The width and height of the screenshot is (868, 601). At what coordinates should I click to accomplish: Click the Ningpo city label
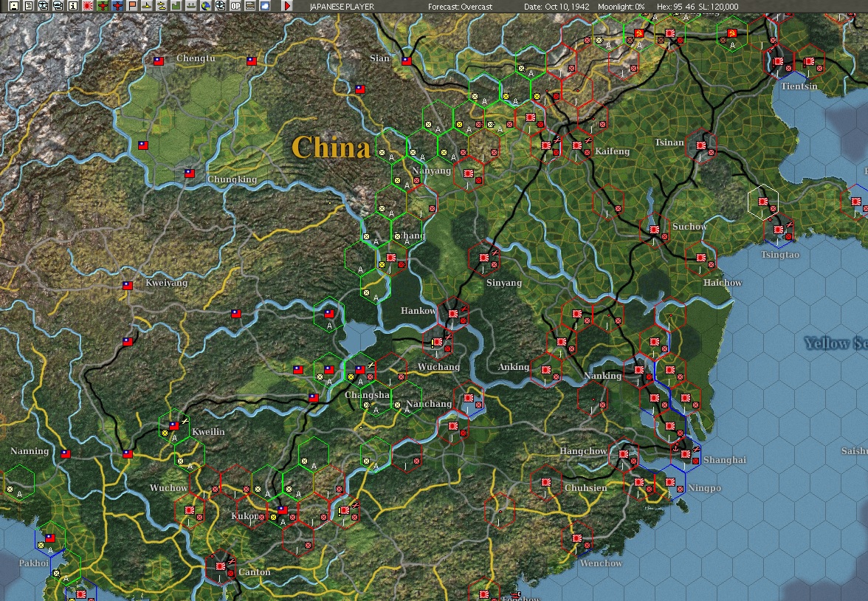704,488
